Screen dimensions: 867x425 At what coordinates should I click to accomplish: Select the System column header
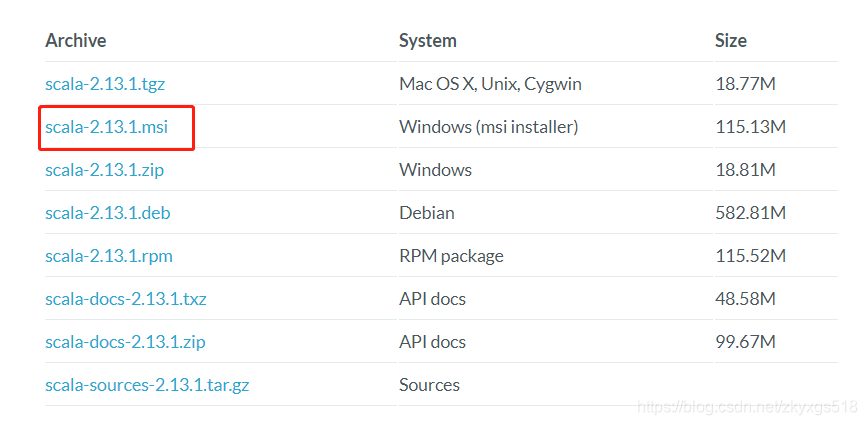tap(428, 40)
